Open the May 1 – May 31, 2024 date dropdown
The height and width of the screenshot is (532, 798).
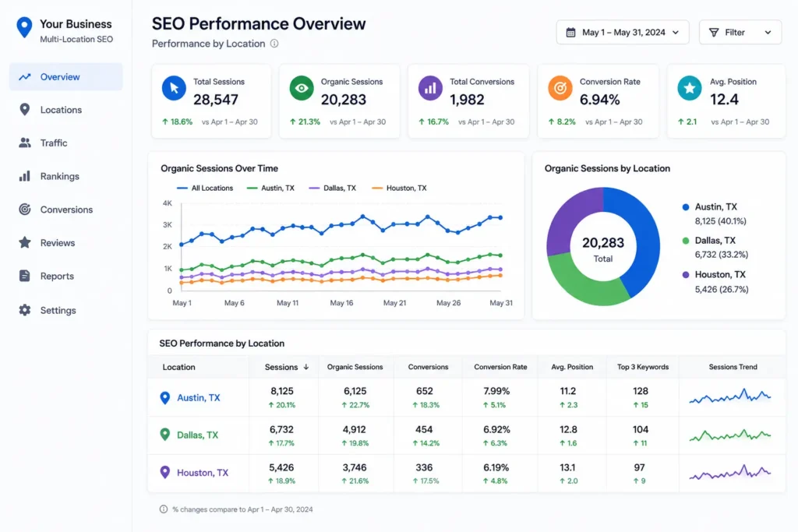[x=623, y=33]
